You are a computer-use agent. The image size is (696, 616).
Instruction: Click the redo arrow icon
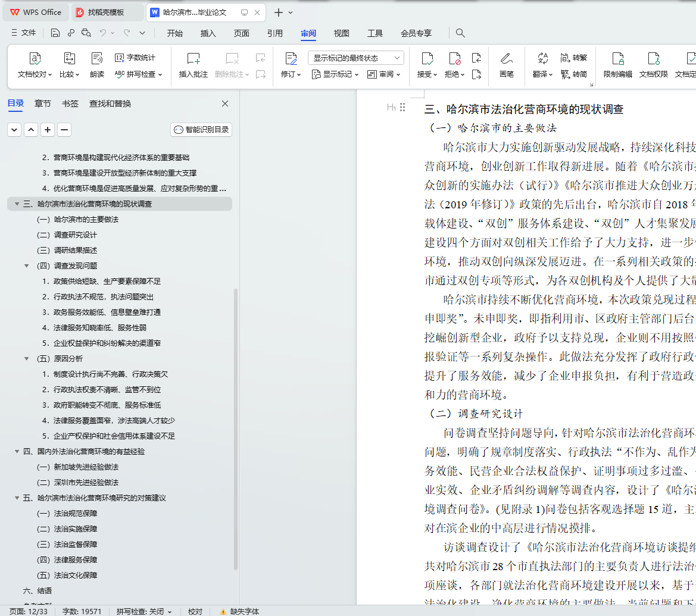pyautogui.click(x=127, y=33)
